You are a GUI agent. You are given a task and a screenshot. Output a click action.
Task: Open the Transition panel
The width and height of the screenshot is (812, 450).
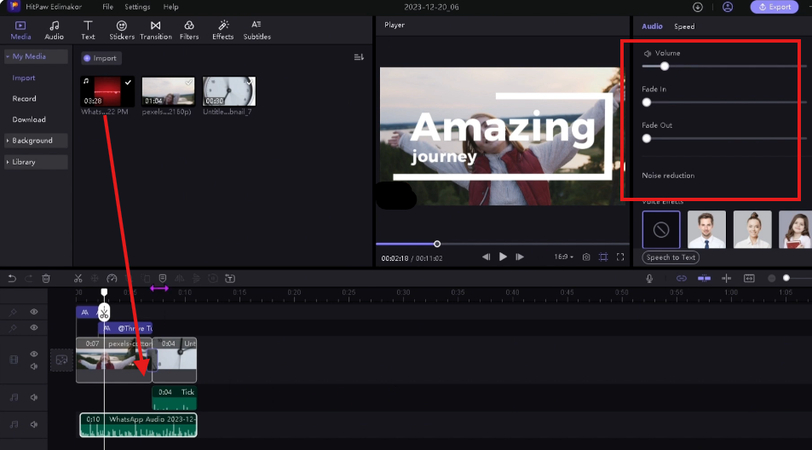pyautogui.click(x=155, y=30)
